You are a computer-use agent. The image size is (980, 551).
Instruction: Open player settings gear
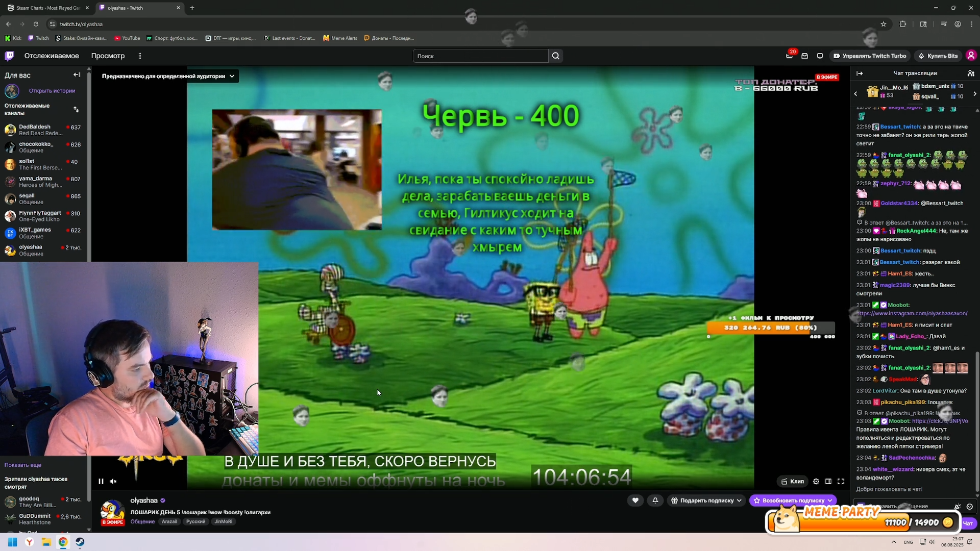[816, 481]
